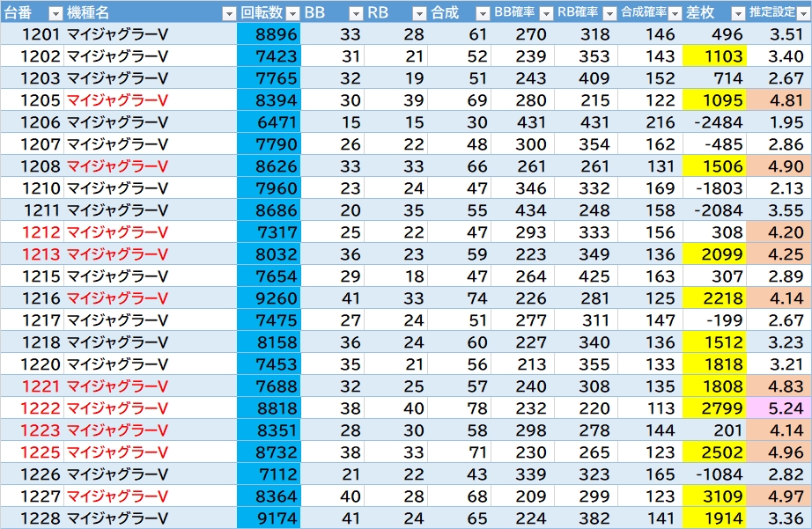Viewport: 812px width, 529px height.
Task: Open the 推定設定 column filter dropdown
Action: (x=801, y=13)
